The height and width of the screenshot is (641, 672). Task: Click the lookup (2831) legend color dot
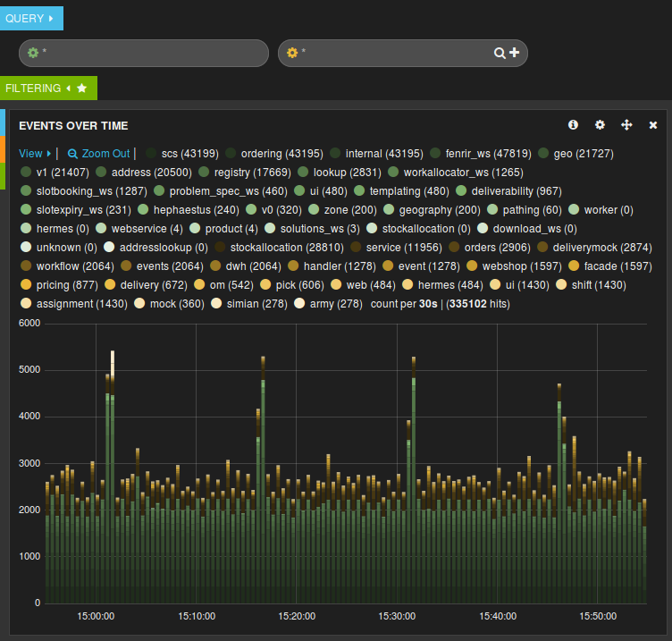click(x=303, y=172)
